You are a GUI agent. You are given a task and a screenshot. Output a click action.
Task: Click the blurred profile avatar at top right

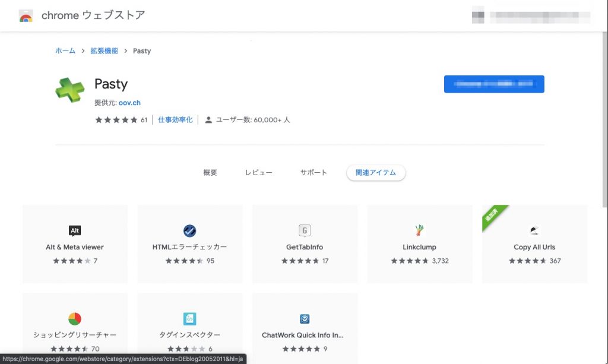[478, 16]
